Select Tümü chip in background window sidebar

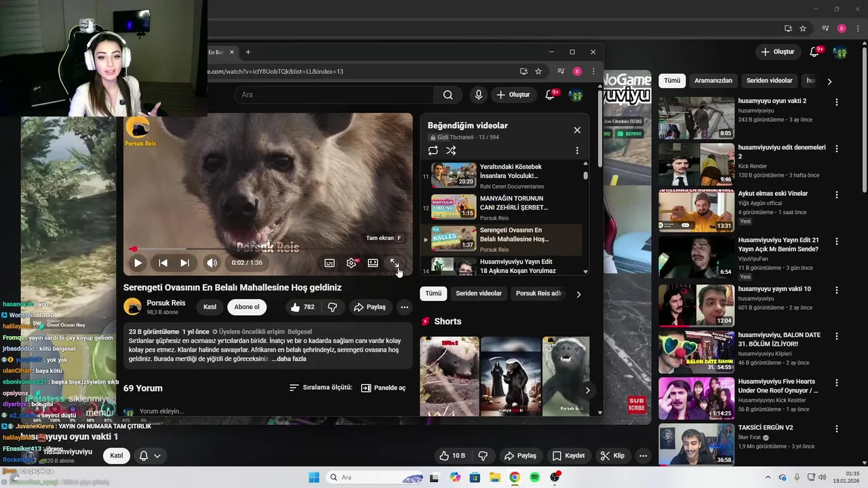click(672, 81)
